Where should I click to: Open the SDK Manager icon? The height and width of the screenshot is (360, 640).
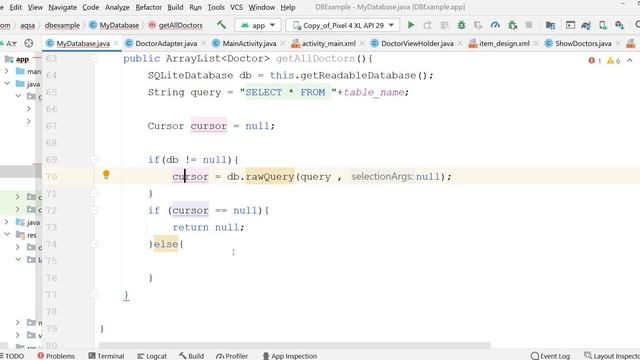tap(620, 25)
